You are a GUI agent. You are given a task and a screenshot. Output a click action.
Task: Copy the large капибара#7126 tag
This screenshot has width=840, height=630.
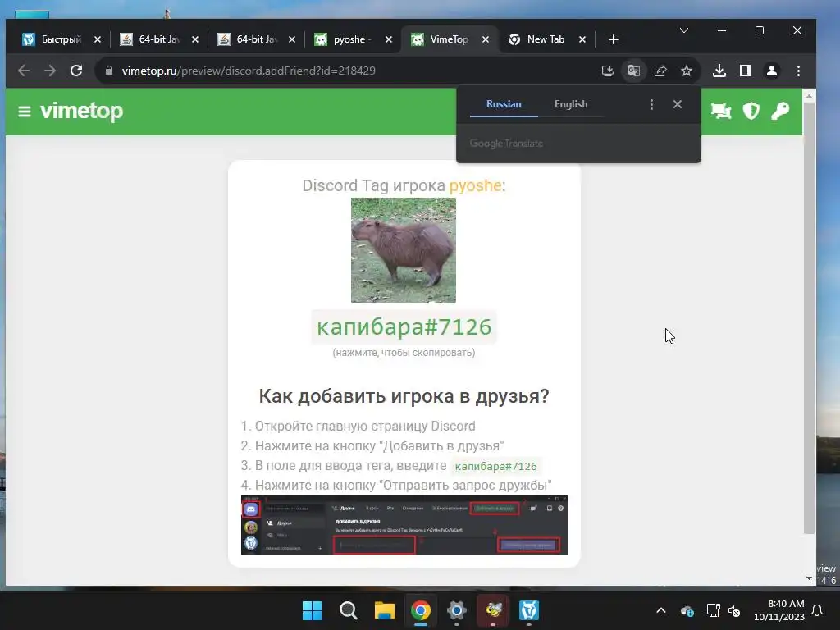[404, 326]
